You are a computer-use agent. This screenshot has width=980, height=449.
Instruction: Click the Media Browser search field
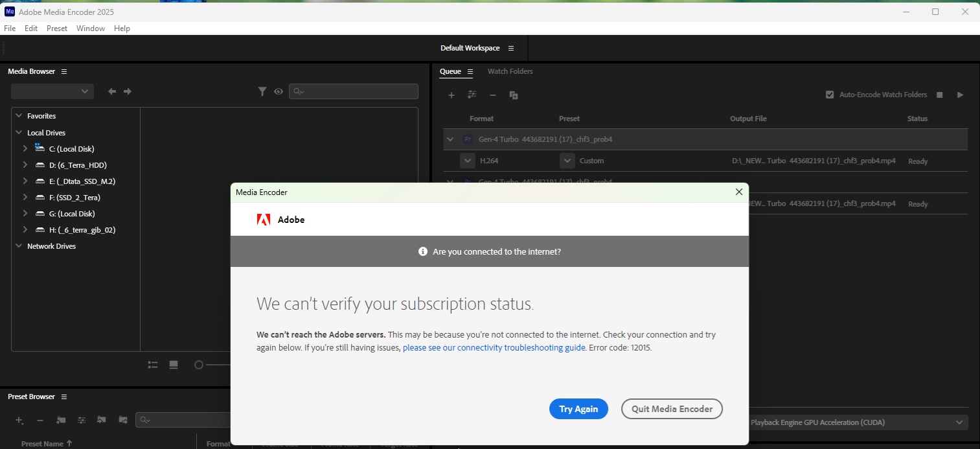click(x=354, y=91)
